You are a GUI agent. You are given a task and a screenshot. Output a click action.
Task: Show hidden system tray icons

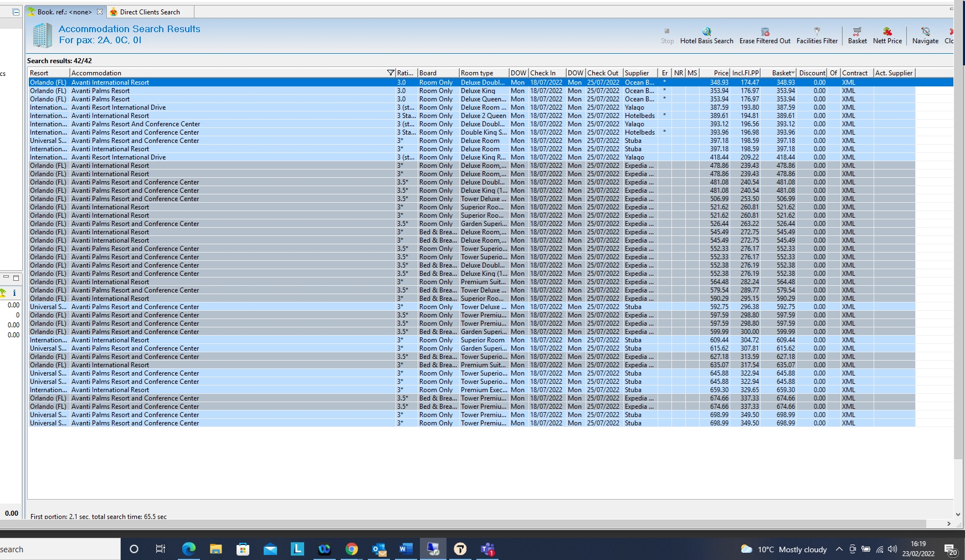click(839, 549)
